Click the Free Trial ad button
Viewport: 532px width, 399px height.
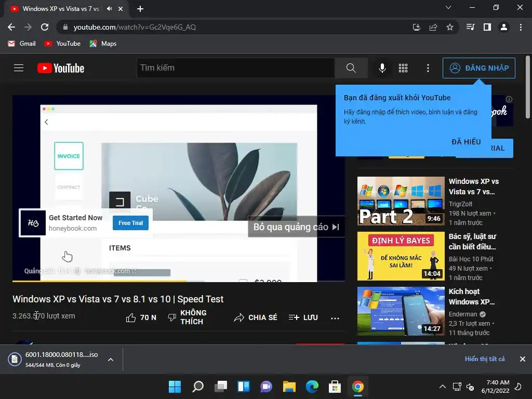click(x=130, y=223)
